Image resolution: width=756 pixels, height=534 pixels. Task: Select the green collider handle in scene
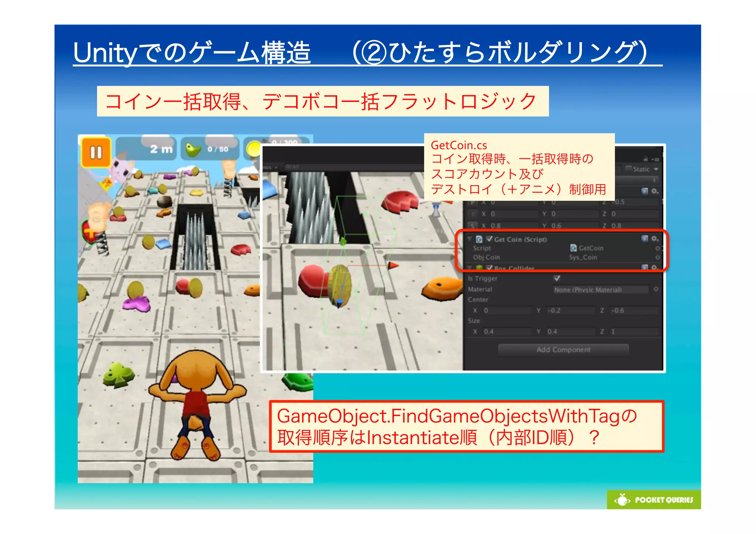[343, 242]
